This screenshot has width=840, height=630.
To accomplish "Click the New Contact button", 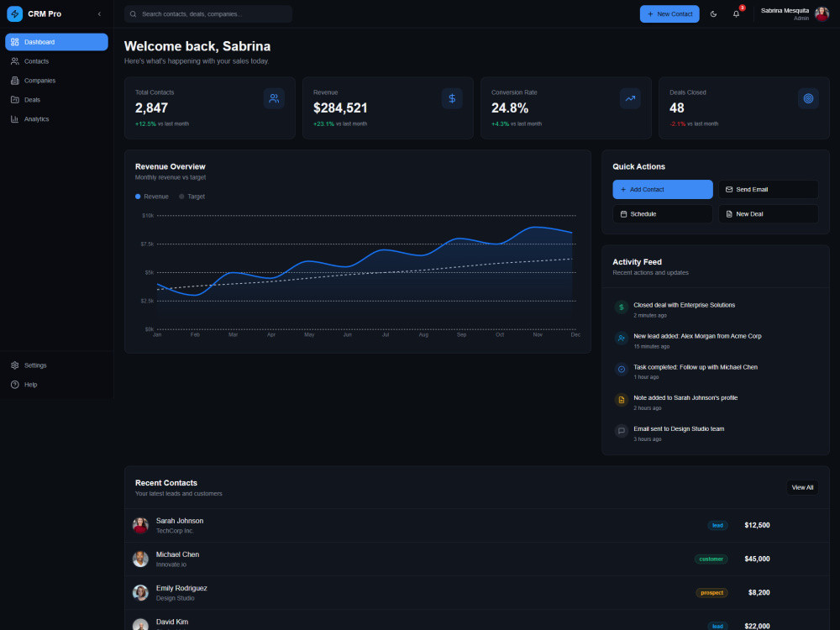I will click(669, 14).
